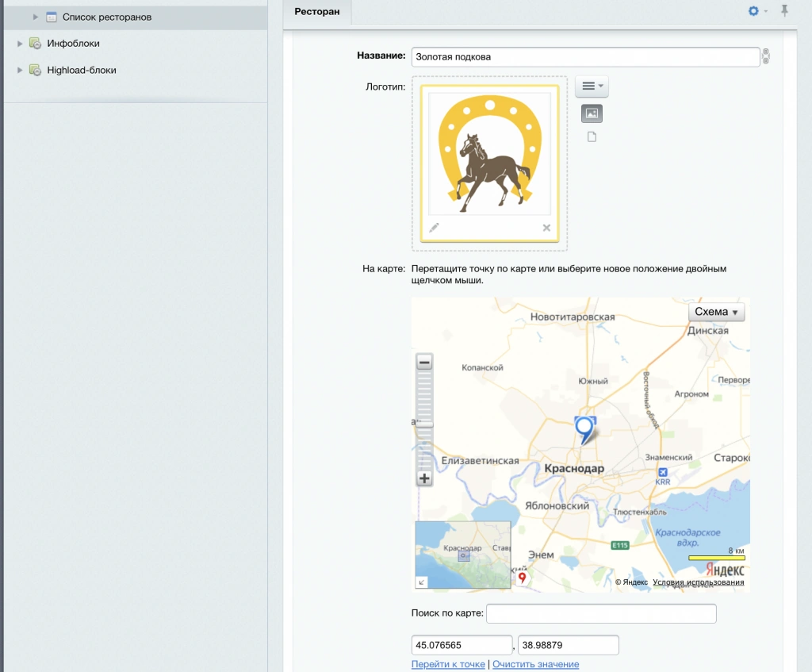Click the minimap overview in the map corner

(x=463, y=555)
